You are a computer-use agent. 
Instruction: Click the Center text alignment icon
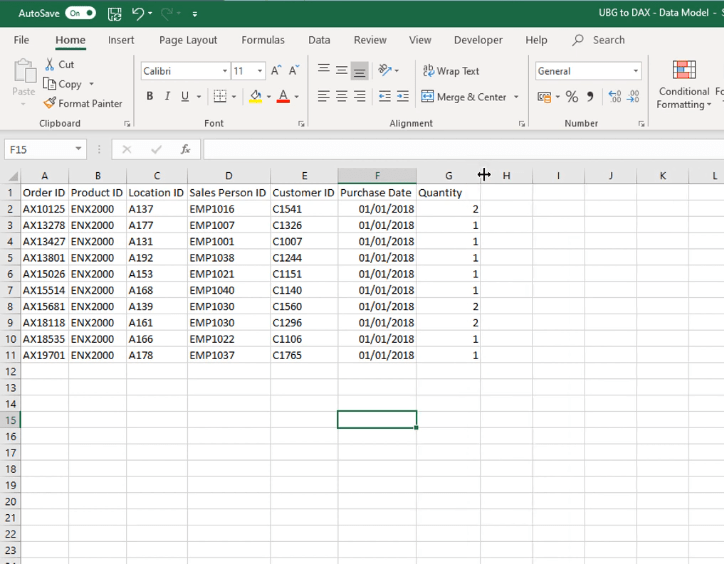coord(342,96)
